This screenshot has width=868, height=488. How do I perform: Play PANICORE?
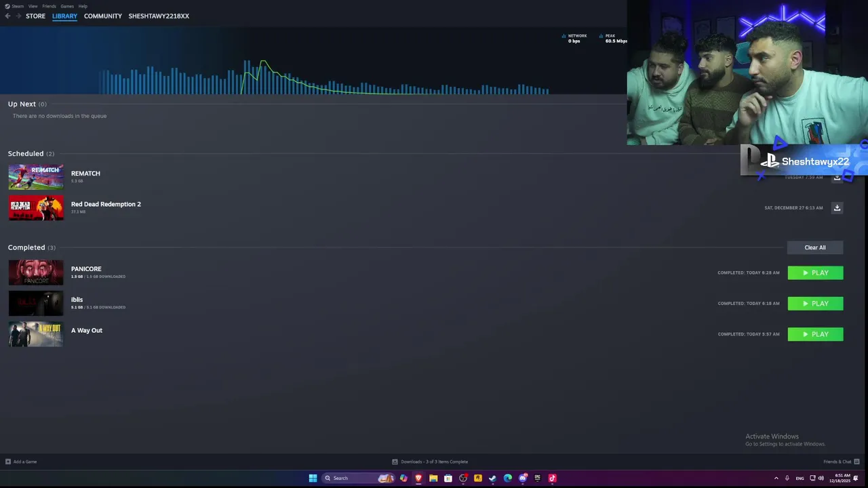coord(815,273)
